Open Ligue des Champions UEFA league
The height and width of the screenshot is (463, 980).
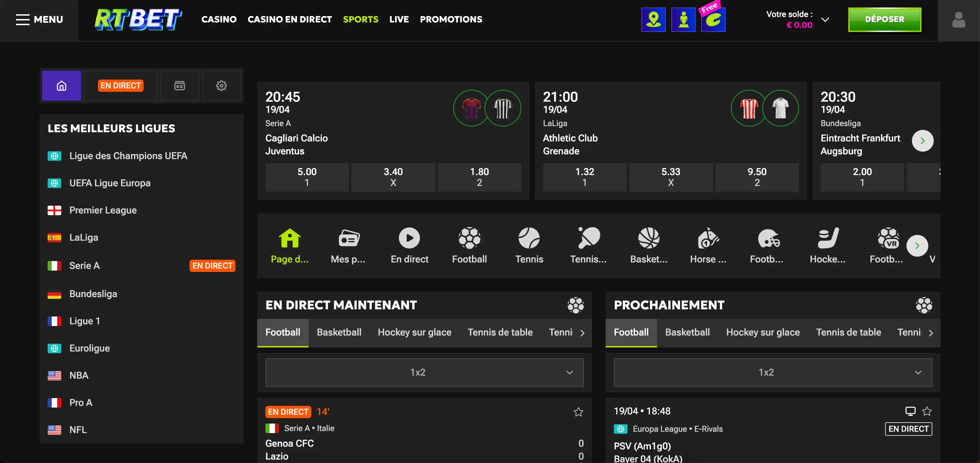coord(141,156)
